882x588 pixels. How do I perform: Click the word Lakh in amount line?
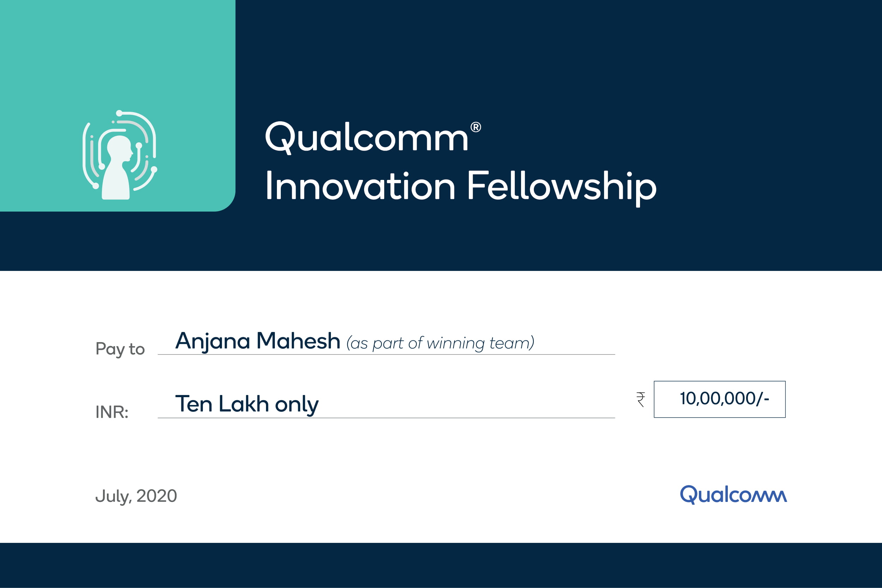point(243,404)
